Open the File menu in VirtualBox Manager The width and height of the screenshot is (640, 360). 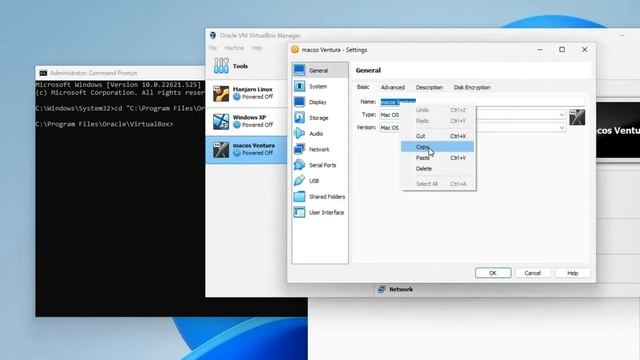pyautogui.click(x=213, y=48)
